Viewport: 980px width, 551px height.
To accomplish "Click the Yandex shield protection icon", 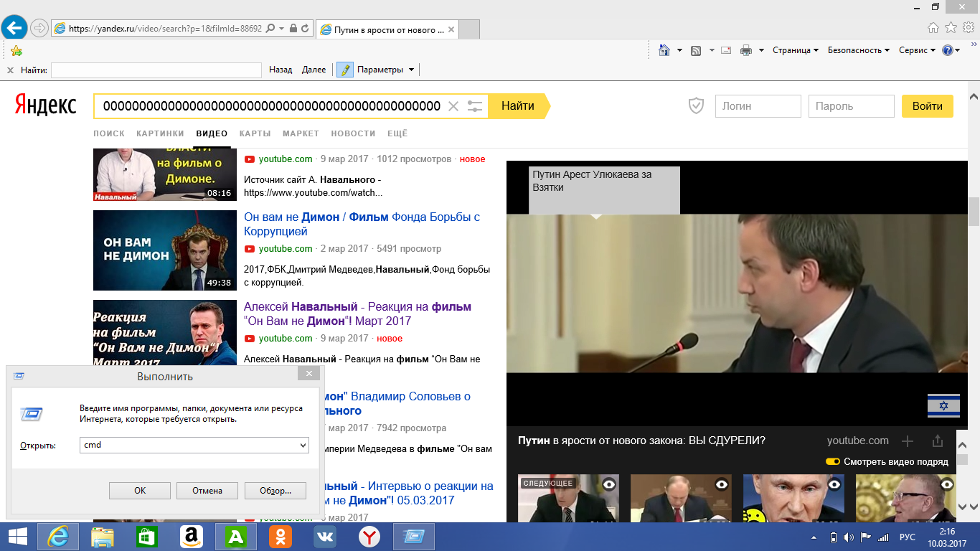I will 696,106.
